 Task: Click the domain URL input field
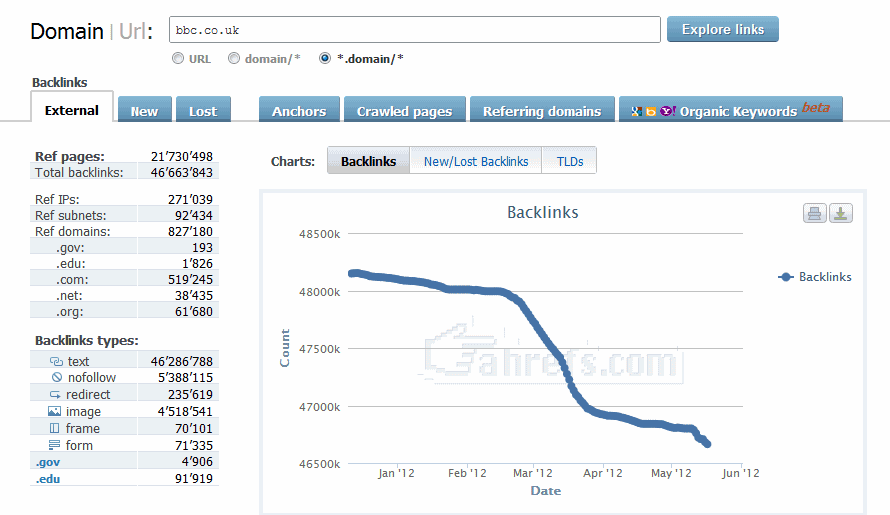414,30
